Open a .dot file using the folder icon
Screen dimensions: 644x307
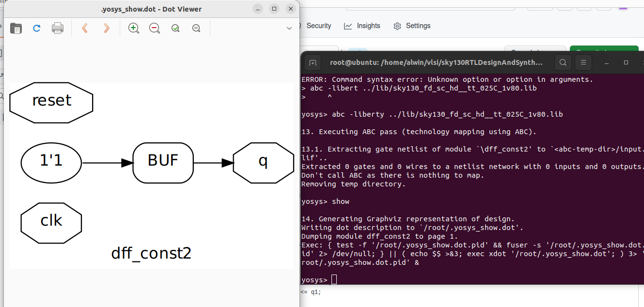click(x=16, y=28)
